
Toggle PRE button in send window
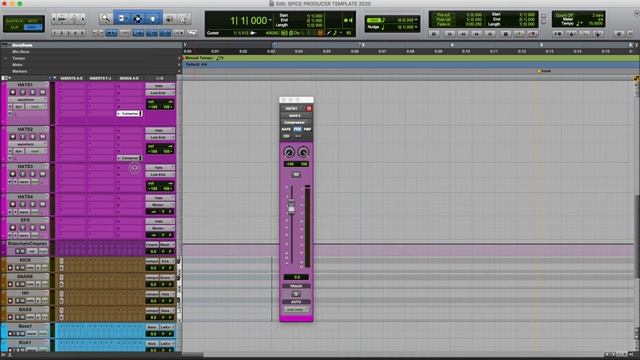point(297,129)
